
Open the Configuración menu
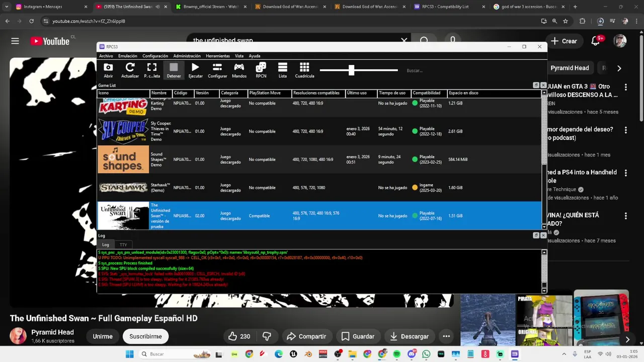[155, 56]
